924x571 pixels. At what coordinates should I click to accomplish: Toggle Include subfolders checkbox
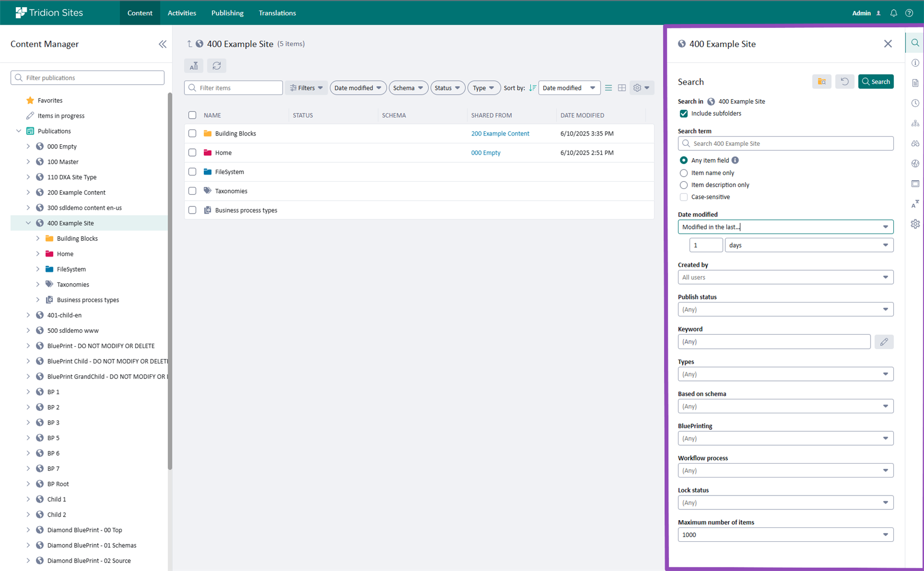click(684, 113)
